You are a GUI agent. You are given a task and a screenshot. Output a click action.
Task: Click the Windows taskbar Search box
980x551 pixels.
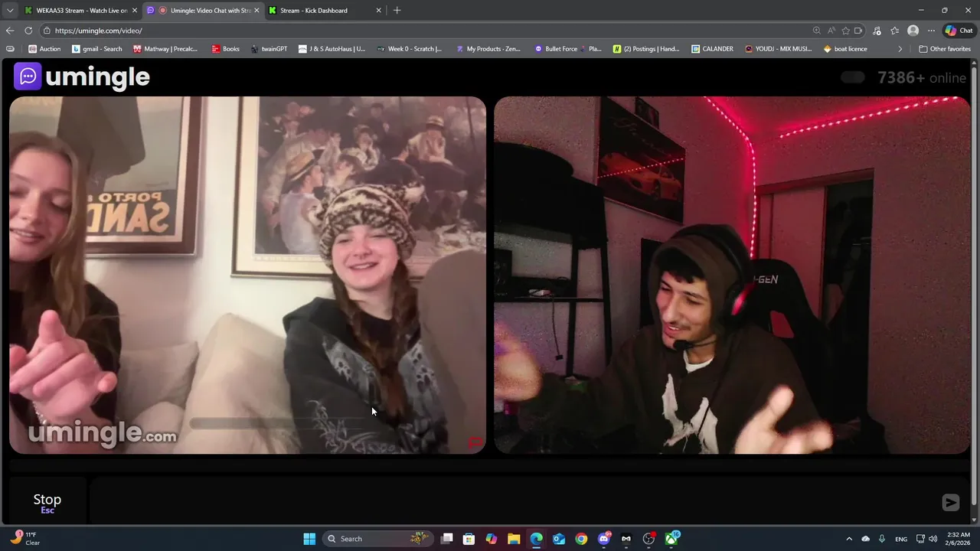(377, 539)
